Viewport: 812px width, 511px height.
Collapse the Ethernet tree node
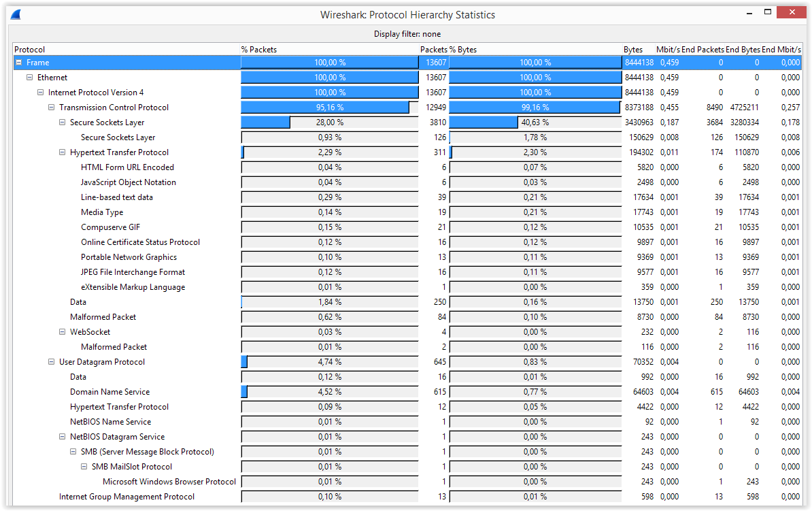click(x=29, y=77)
